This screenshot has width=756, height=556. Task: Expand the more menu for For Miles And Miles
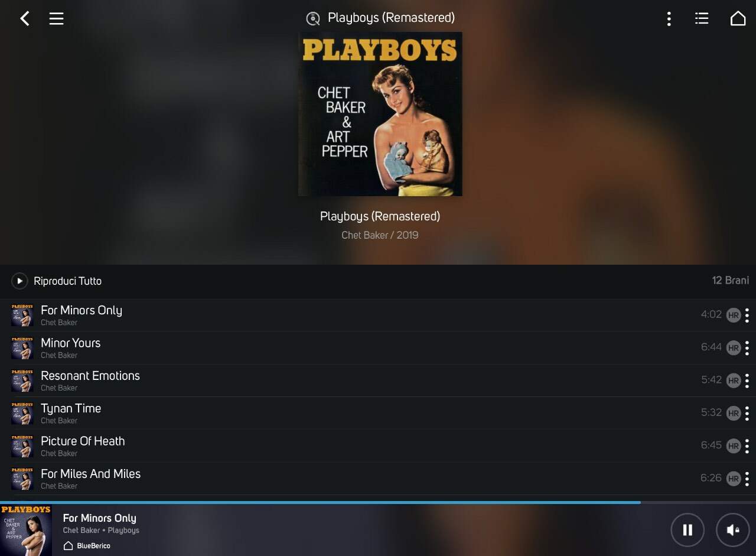click(x=747, y=479)
